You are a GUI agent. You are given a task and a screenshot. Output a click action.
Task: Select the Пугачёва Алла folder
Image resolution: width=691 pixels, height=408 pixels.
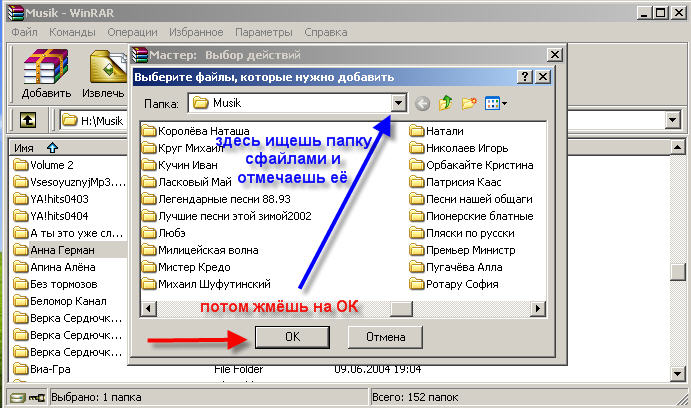pyautogui.click(x=456, y=267)
